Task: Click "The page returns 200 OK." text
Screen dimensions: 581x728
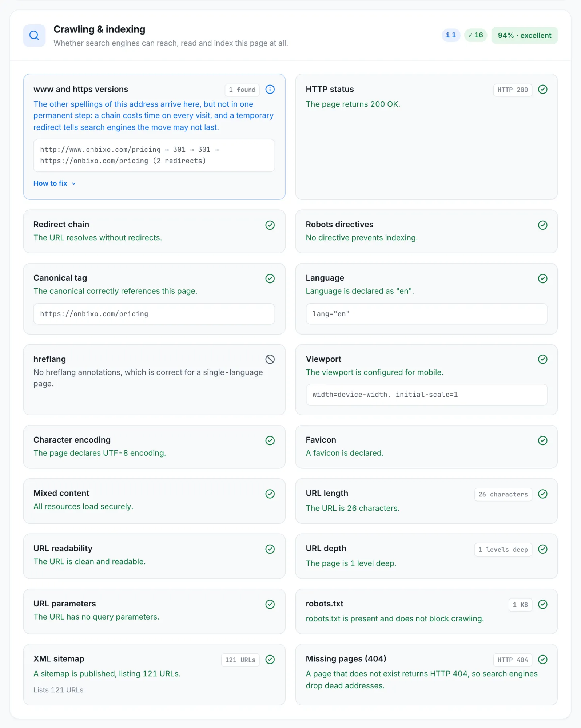Action: 353,104
